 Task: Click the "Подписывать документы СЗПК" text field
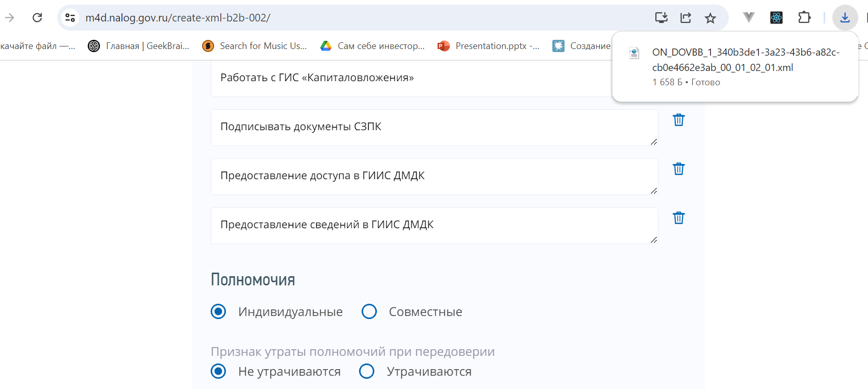tap(433, 127)
